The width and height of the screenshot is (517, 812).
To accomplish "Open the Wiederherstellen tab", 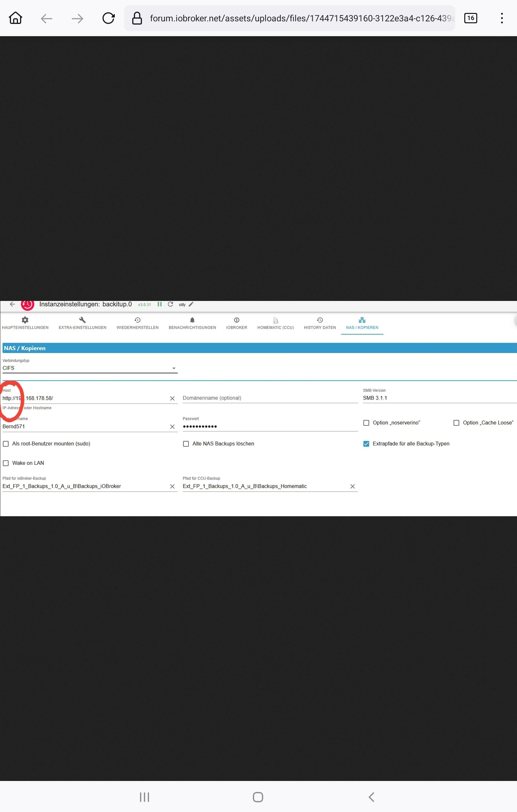I will point(138,323).
